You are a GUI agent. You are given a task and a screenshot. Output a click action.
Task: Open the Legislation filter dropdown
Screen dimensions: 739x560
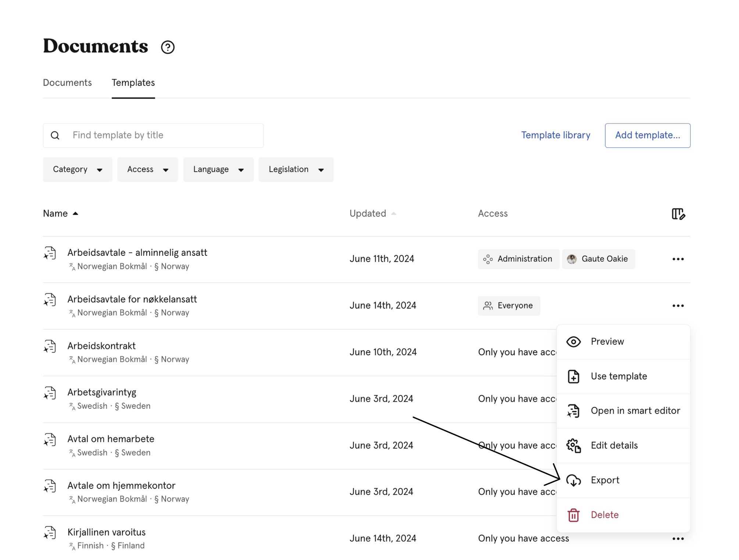296,170
